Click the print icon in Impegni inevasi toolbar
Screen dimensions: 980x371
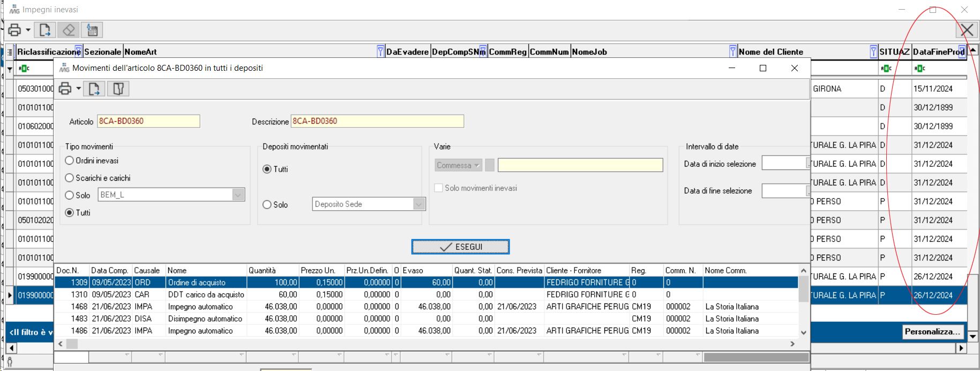(14, 30)
